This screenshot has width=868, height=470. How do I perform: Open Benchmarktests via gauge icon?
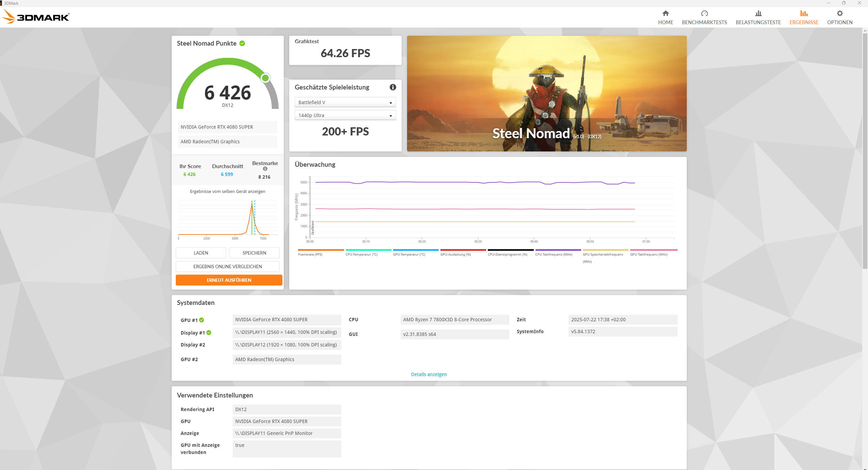(704, 13)
